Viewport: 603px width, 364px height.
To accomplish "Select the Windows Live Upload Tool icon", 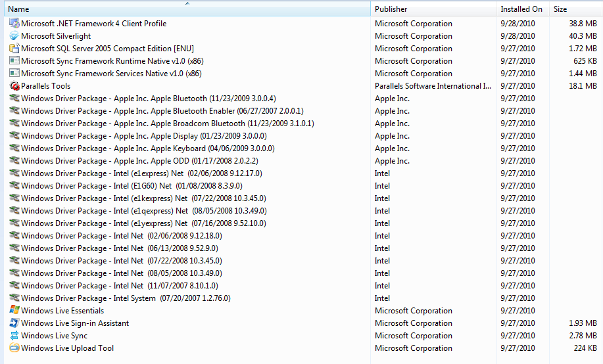I will [x=14, y=348].
